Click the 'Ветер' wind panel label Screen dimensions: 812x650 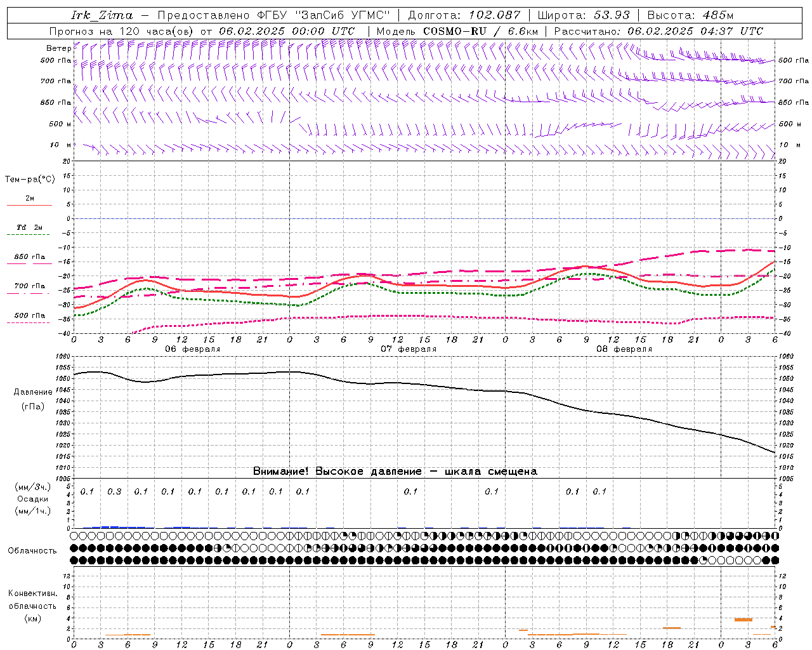(x=58, y=48)
